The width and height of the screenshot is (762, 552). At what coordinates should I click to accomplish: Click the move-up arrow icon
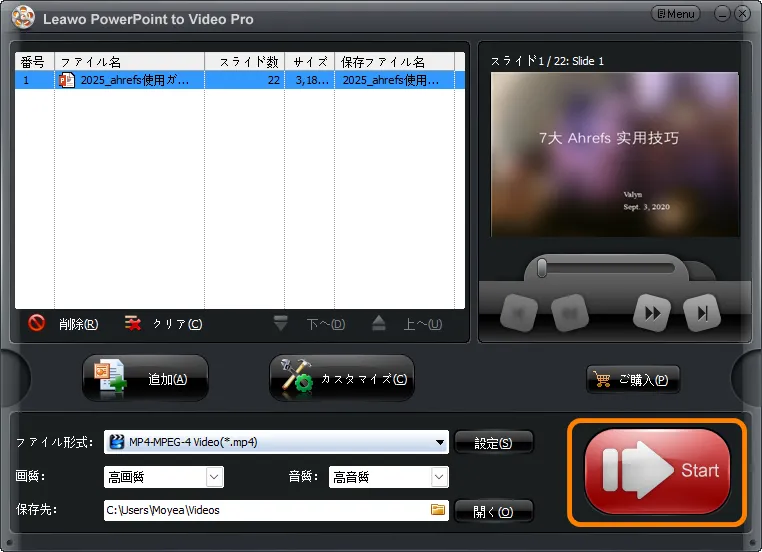pos(379,323)
